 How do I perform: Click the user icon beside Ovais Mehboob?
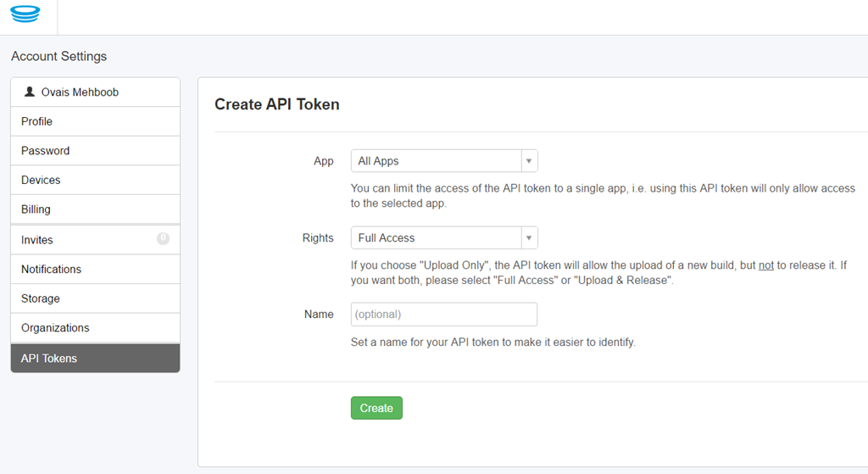tap(30, 92)
